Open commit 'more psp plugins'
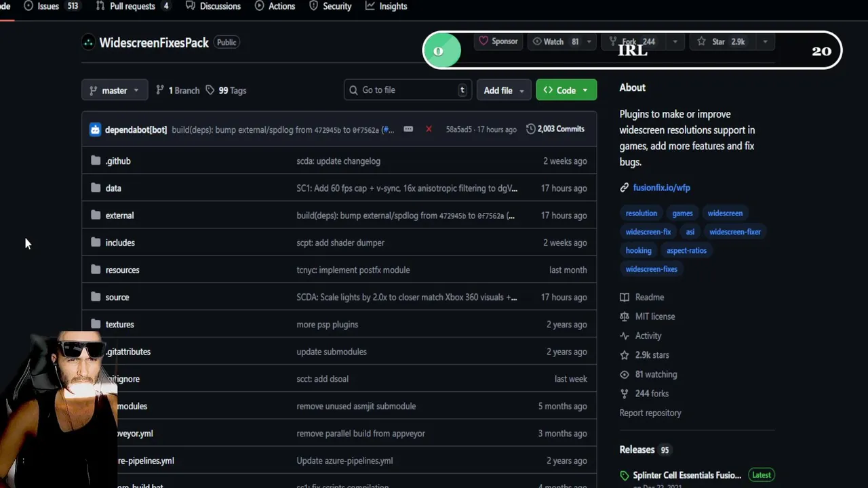Viewport: 868px width, 488px height. pyautogui.click(x=328, y=325)
